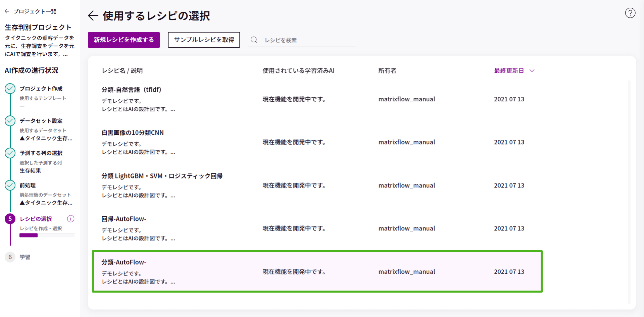The height and width of the screenshot is (317, 644).
Task: Select recipe 分類-AutoFlow-
Action: [317, 271]
